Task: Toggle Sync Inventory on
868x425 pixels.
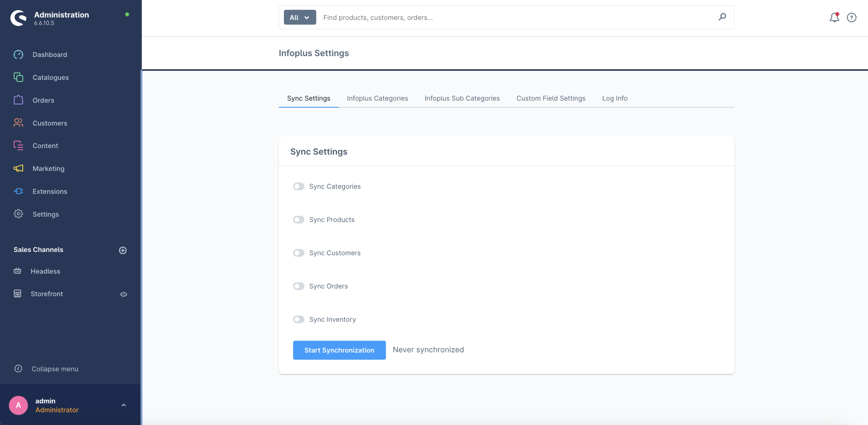Action: pos(299,320)
